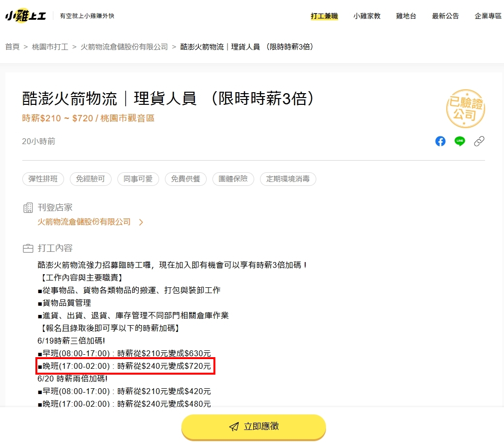Image resolution: width=504 pixels, height=445 pixels.
Task: Select the 定期環境消毒 tag
Action: (x=288, y=179)
